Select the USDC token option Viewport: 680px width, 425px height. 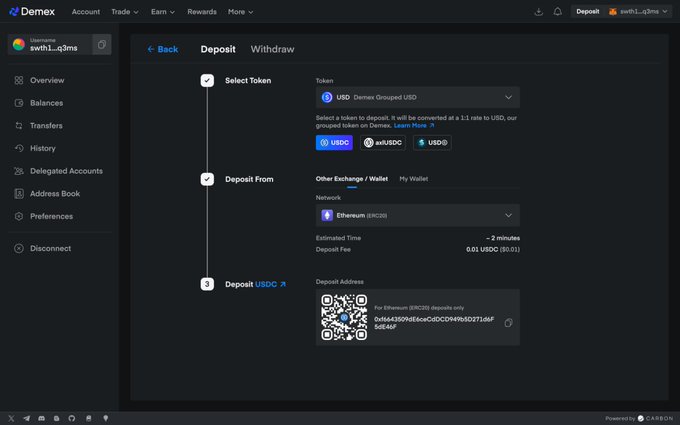(334, 143)
